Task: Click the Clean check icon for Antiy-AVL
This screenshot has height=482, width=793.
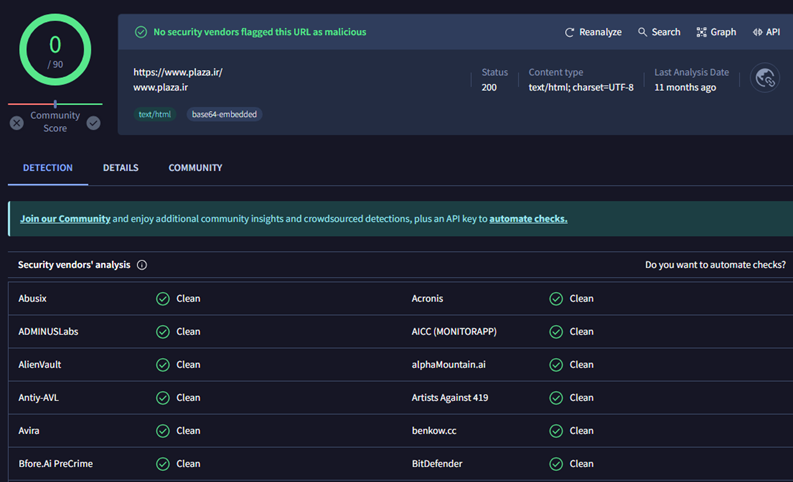Action: (163, 398)
